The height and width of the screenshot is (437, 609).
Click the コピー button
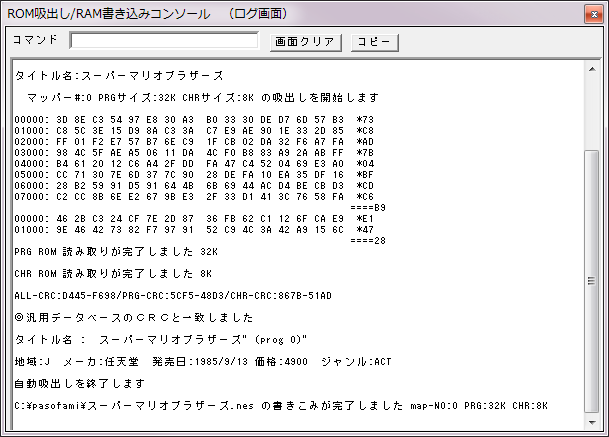click(374, 42)
